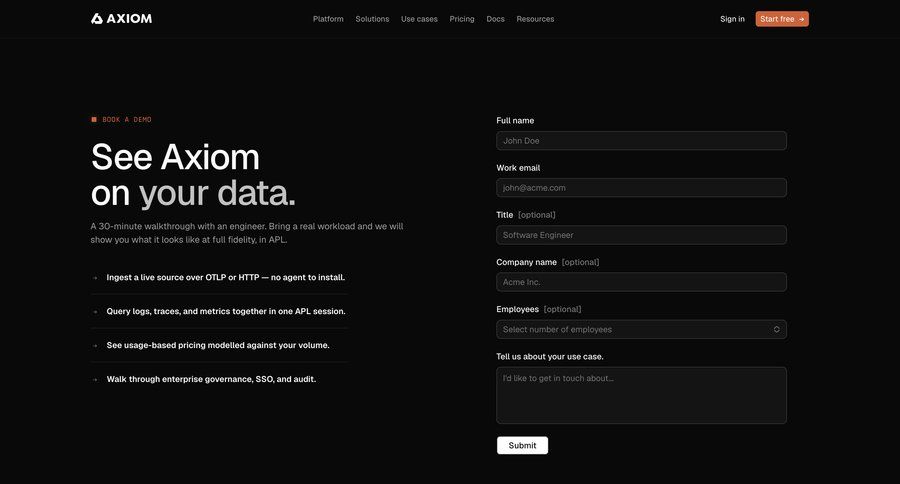Click the 'A 30-minute walkthrough' paragraph

247,233
